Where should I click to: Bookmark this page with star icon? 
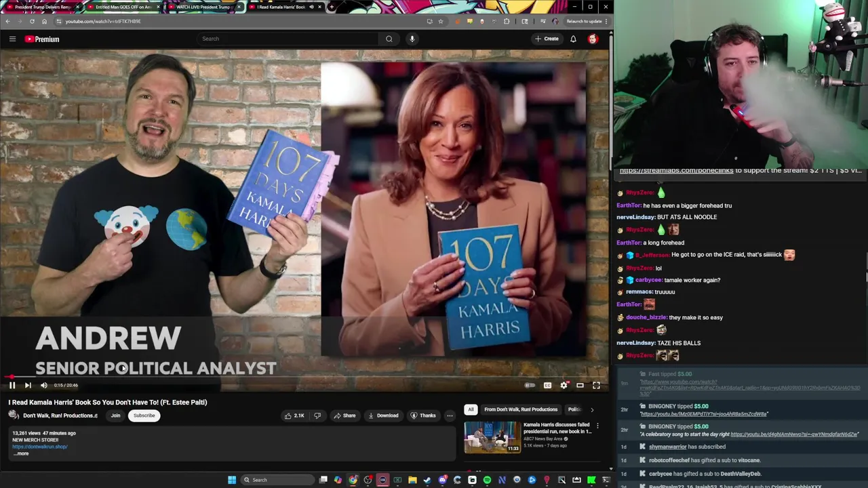441,21
